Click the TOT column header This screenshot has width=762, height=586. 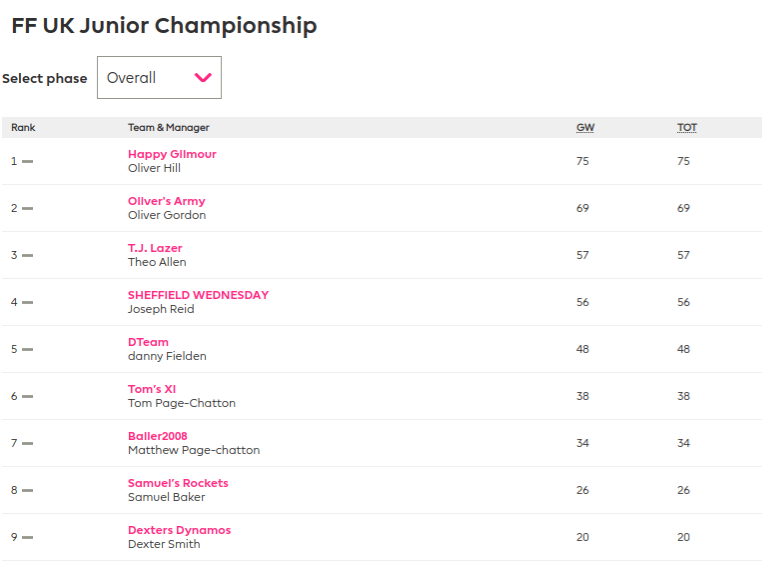point(687,128)
